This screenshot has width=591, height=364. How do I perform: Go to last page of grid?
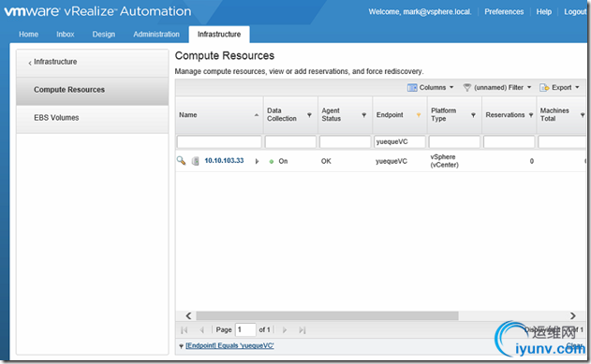(302, 330)
